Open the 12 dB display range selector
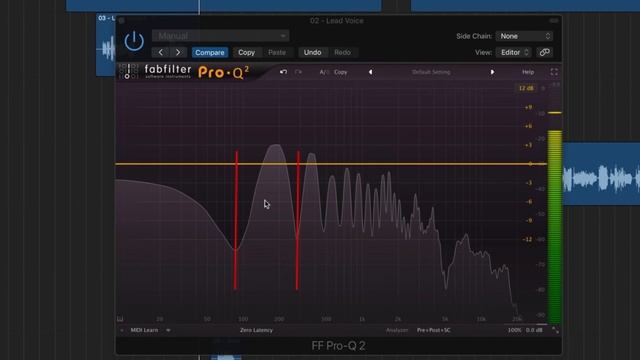 [526, 88]
